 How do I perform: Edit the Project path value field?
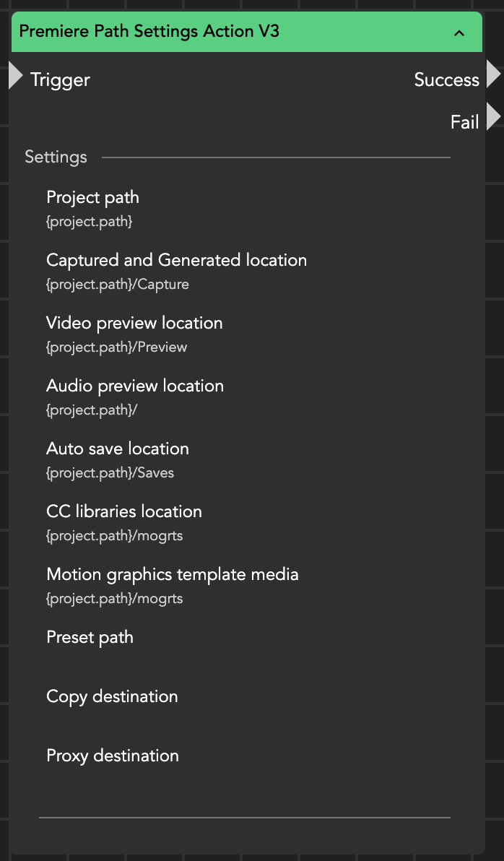click(x=90, y=222)
